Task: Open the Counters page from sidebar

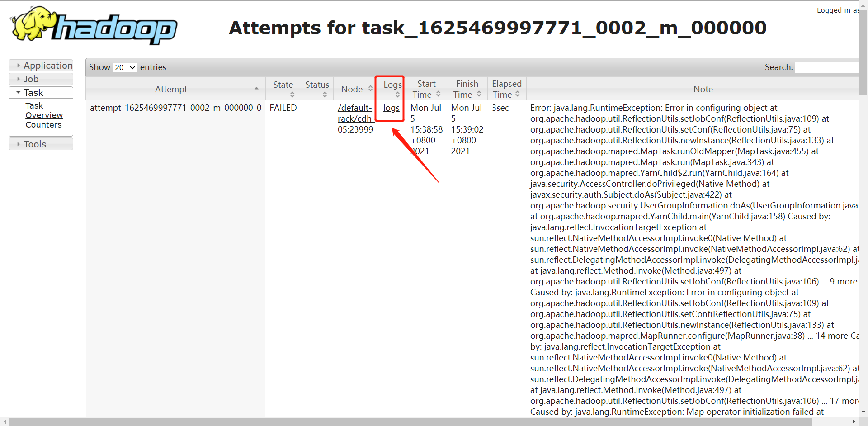Action: click(x=43, y=125)
